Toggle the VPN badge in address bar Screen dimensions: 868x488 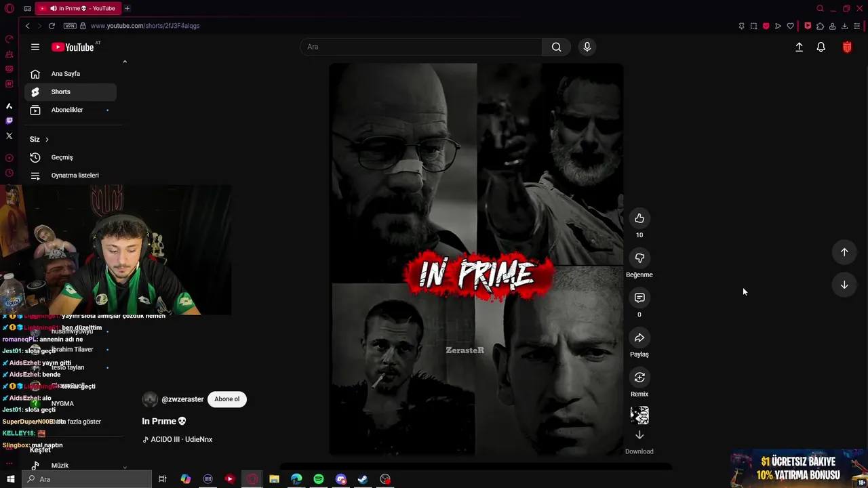(x=70, y=26)
